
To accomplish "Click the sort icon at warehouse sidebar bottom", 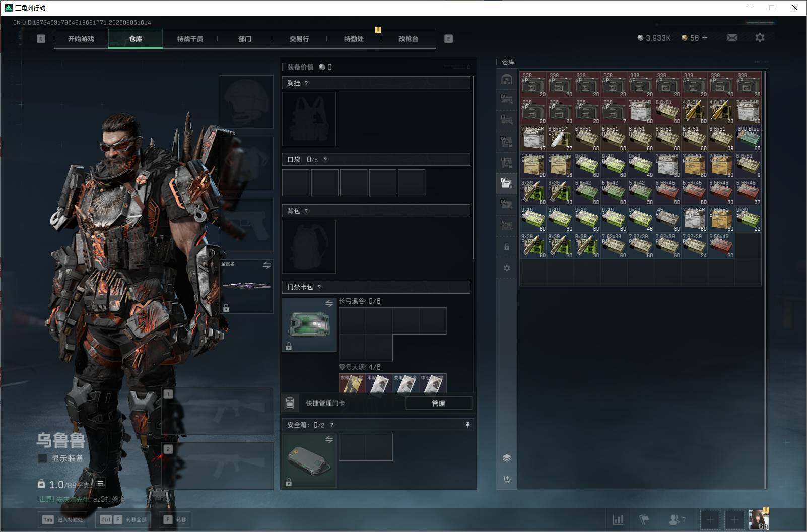I will pos(507,479).
